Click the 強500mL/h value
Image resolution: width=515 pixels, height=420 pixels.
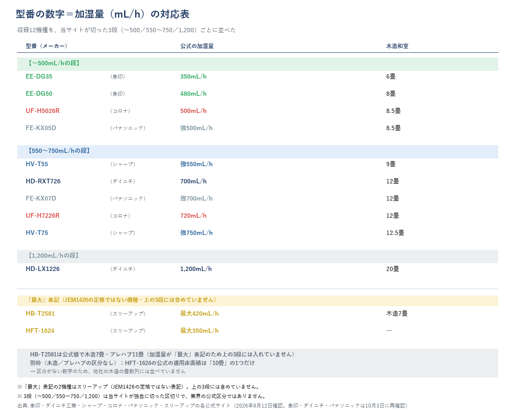point(197,128)
